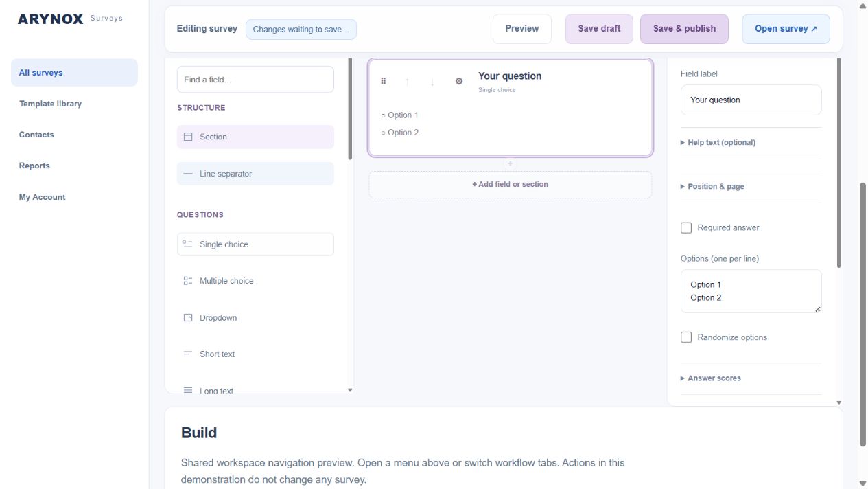This screenshot has height=489, width=868.
Task: Click the QUESTIONS section header
Action: click(200, 215)
